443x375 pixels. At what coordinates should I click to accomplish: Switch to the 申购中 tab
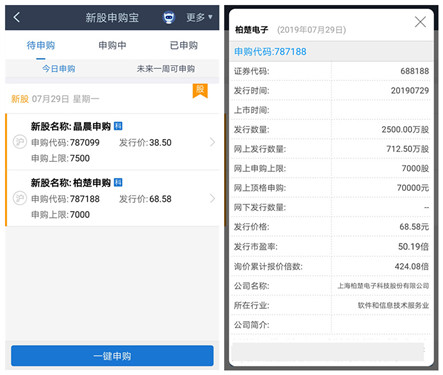point(112,45)
